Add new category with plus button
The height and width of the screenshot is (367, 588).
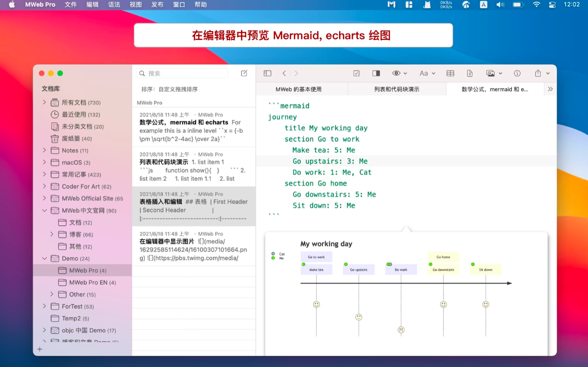[x=40, y=349]
